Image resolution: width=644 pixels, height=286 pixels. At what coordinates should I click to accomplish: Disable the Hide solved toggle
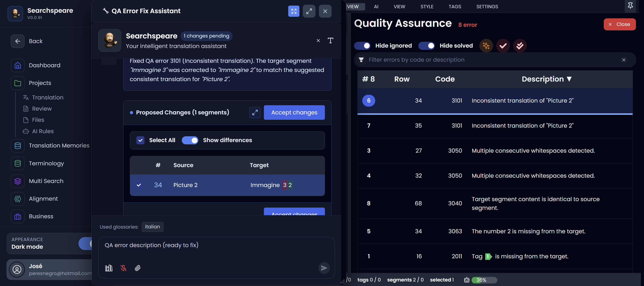(426, 46)
